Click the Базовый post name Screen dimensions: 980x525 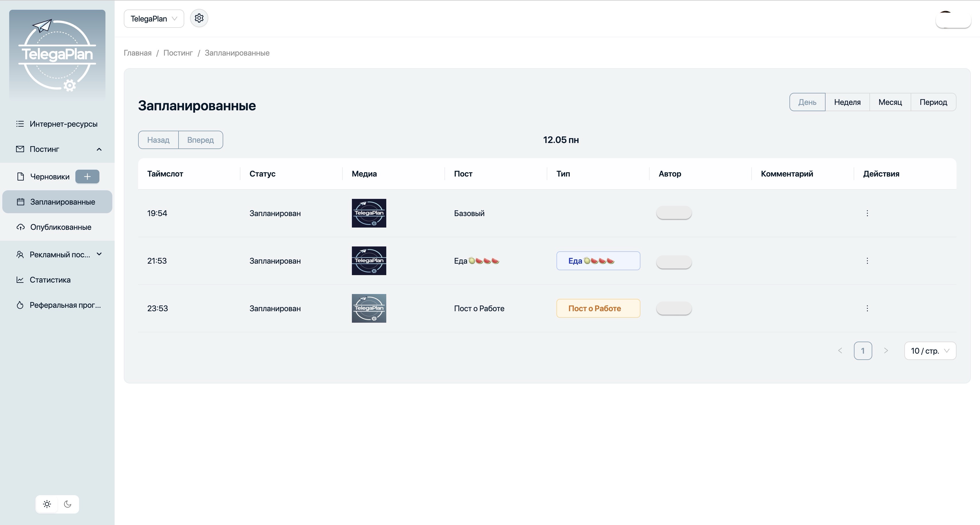pos(469,213)
